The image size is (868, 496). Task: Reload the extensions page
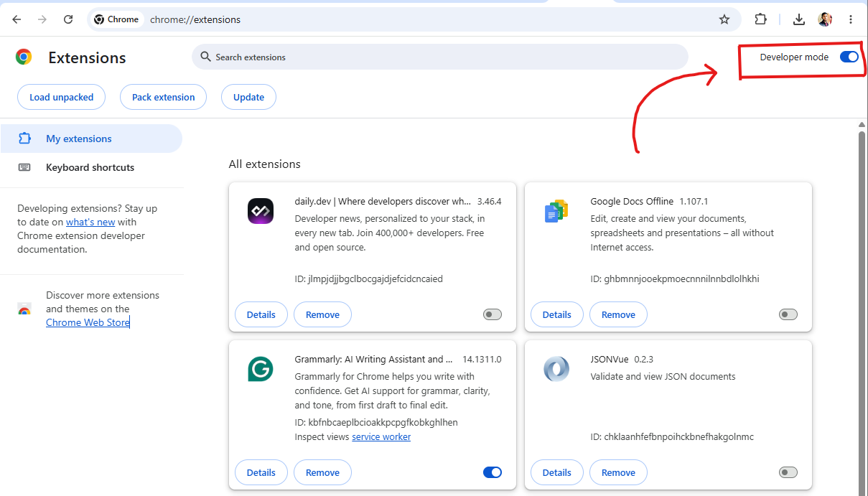pos(68,19)
